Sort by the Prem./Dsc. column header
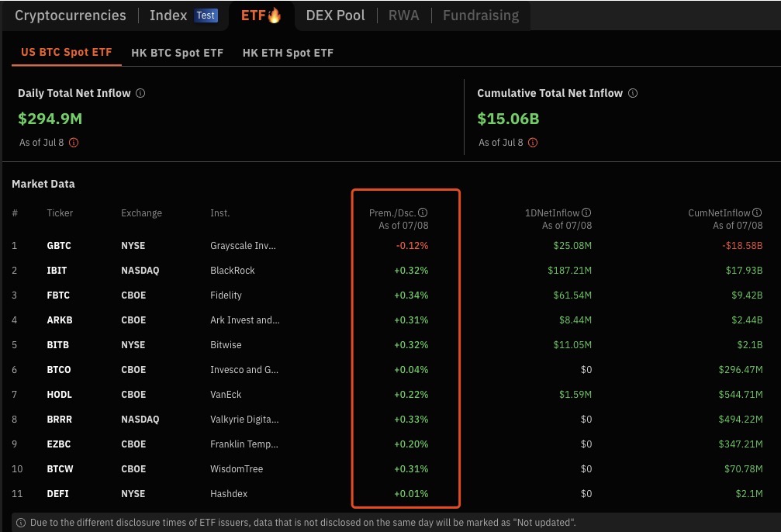The image size is (781, 532). click(392, 213)
